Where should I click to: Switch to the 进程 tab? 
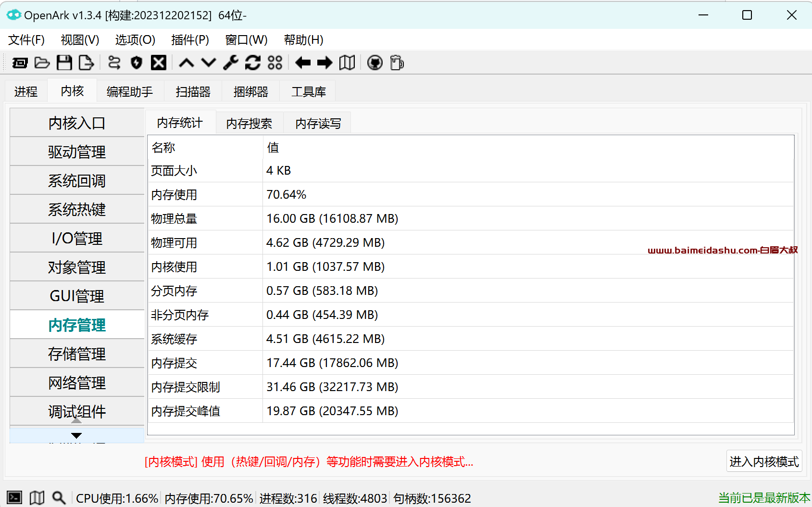pyautogui.click(x=26, y=91)
